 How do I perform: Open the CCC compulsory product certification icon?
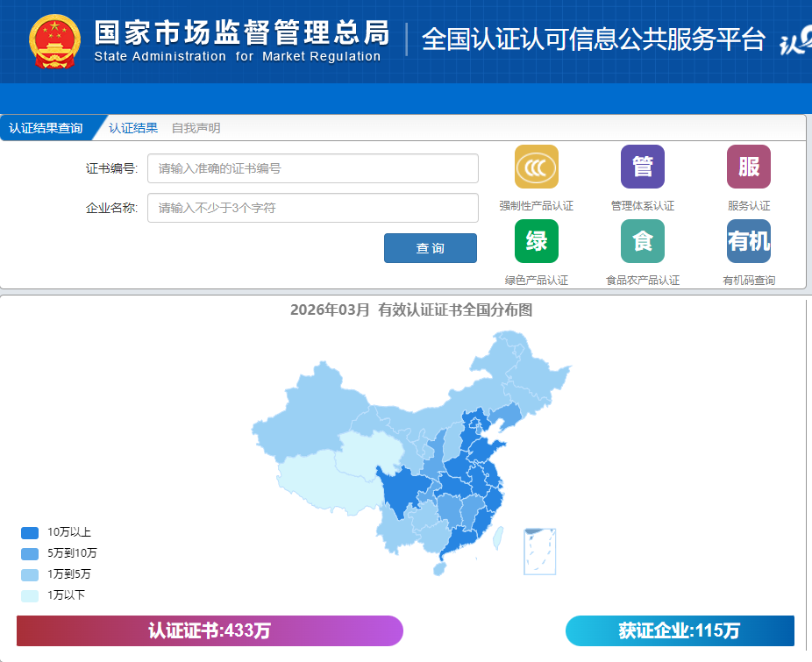tap(536, 167)
